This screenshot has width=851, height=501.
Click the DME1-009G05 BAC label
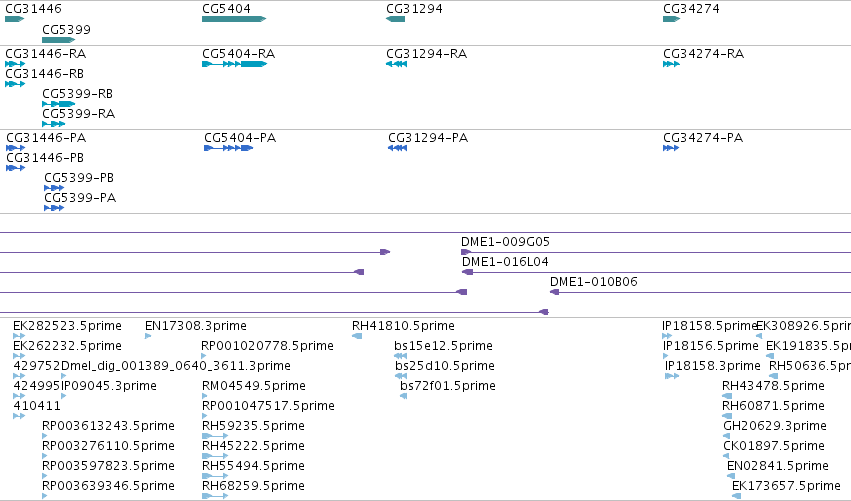coord(505,242)
